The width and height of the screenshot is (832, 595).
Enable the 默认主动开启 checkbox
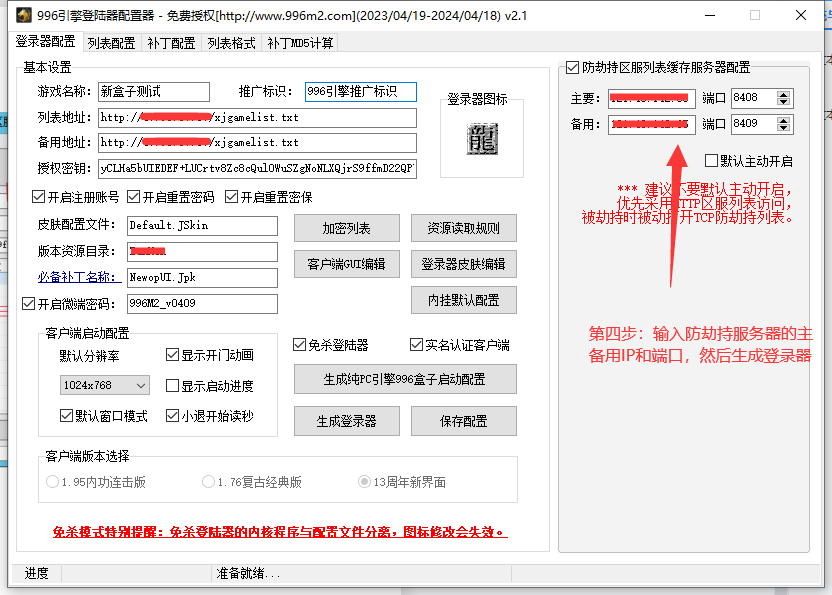click(712, 161)
